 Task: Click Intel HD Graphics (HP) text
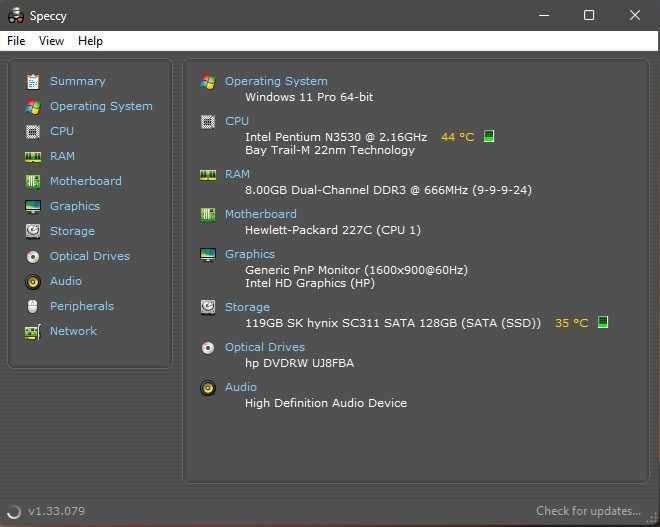[310, 283]
